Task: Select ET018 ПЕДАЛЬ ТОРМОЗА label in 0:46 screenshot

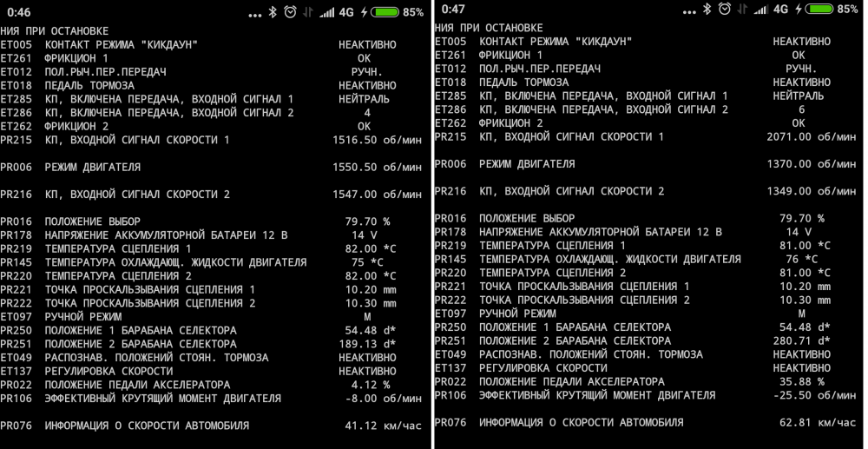Action: pos(67,86)
